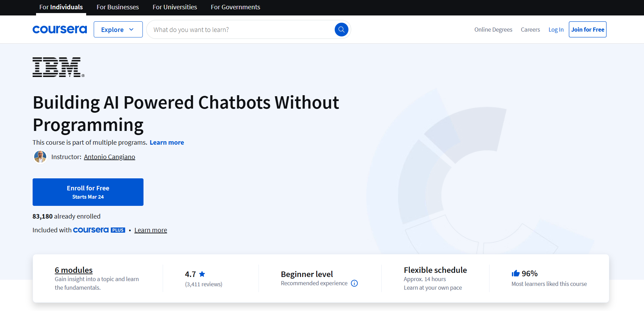644x311 pixels.
Task: Switch to For Universities tab
Action: tap(175, 7)
